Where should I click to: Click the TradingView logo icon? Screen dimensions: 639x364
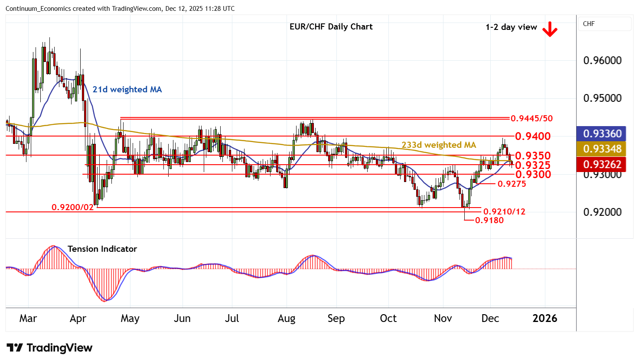[15, 348]
